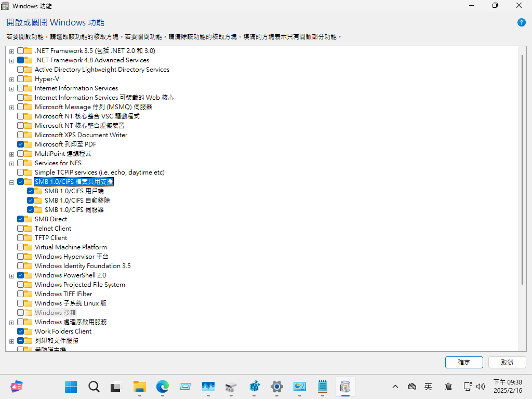Open File Explorer from taskbar
This screenshot has height=399, width=532.
point(140,387)
